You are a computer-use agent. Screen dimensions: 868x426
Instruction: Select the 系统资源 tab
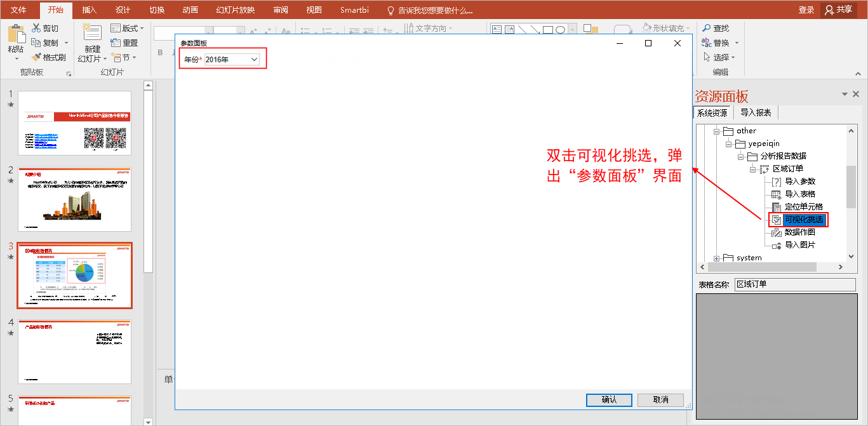712,113
